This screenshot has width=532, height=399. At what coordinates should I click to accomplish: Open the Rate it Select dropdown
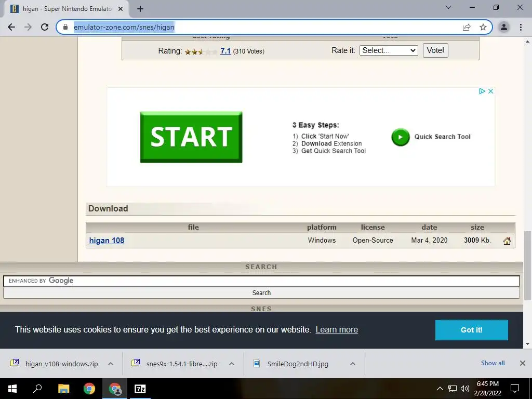(x=389, y=50)
